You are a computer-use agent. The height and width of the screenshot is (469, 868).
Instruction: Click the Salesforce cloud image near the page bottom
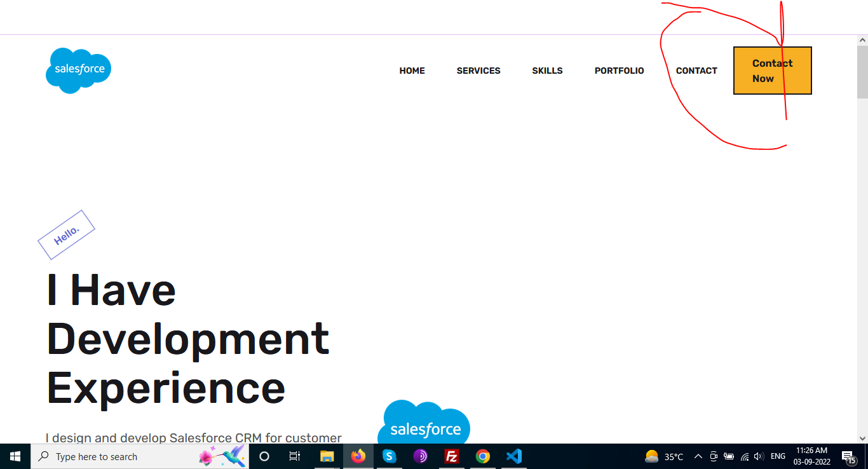[424, 422]
